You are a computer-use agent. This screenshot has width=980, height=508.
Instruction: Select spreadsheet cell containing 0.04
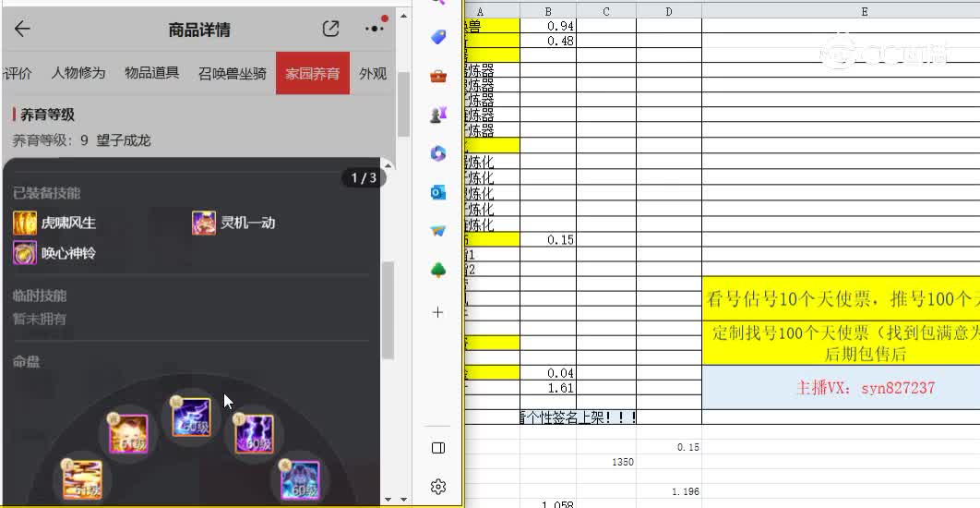548,373
